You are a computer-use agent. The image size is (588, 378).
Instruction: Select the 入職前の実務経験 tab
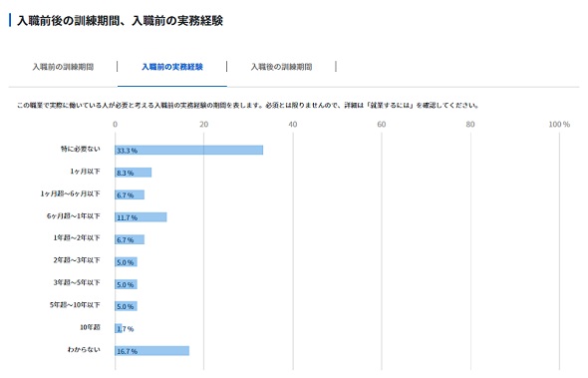pyautogui.click(x=172, y=67)
